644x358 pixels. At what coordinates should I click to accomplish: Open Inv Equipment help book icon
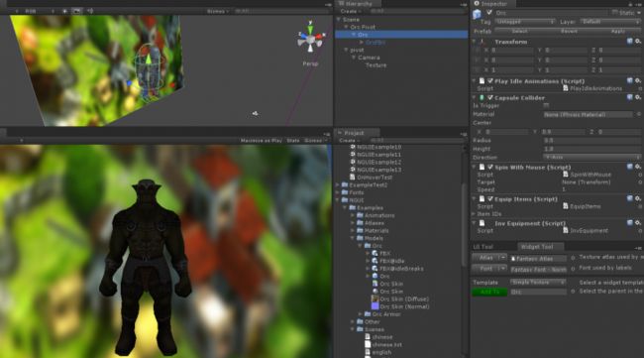tap(629, 223)
